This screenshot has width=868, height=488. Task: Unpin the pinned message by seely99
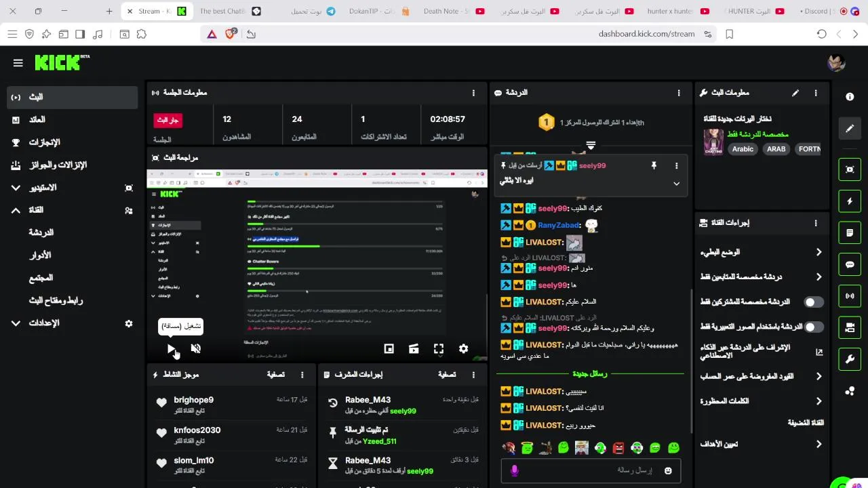point(654,165)
